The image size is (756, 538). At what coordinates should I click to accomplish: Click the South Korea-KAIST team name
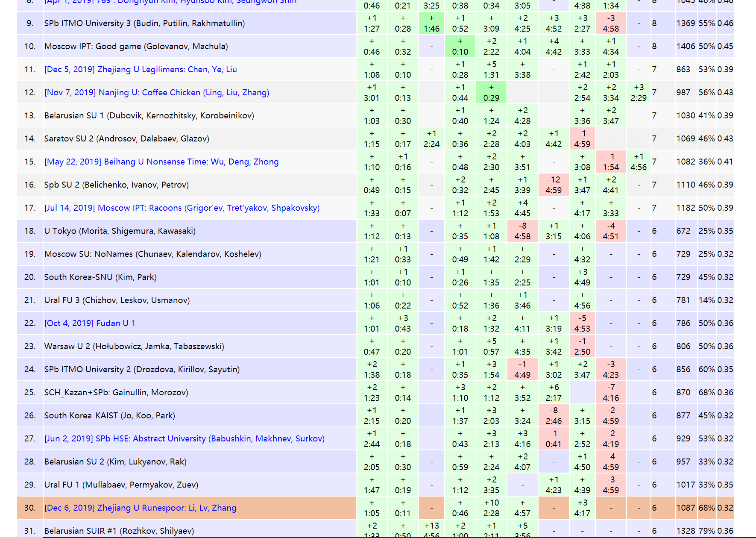point(110,416)
